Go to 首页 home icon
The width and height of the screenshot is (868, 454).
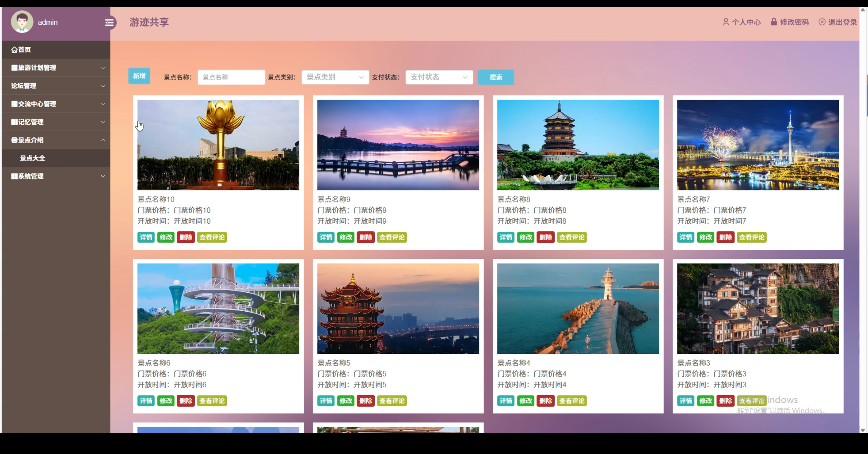pyautogui.click(x=14, y=50)
